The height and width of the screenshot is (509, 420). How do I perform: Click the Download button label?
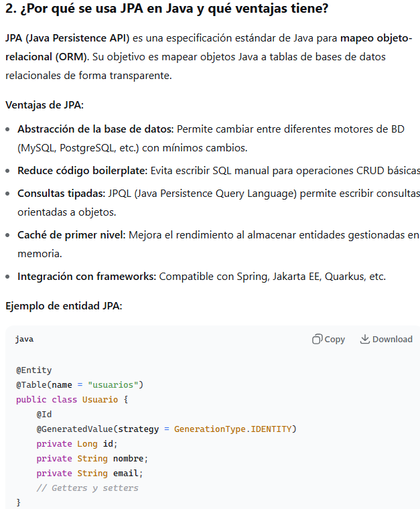click(393, 340)
